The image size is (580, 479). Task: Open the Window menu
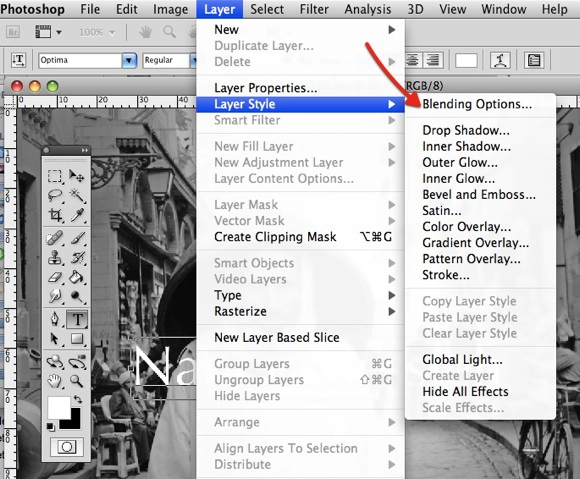504,9
